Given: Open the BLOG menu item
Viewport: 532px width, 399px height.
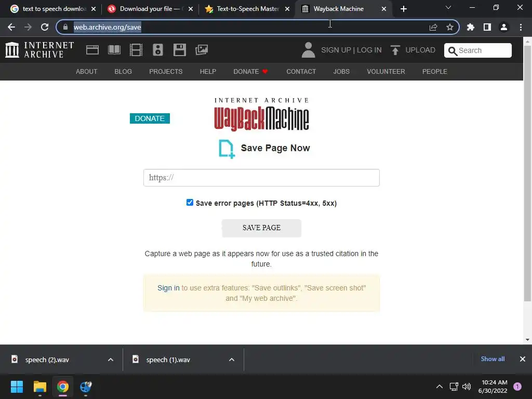Looking at the screenshot, I should pos(123,72).
